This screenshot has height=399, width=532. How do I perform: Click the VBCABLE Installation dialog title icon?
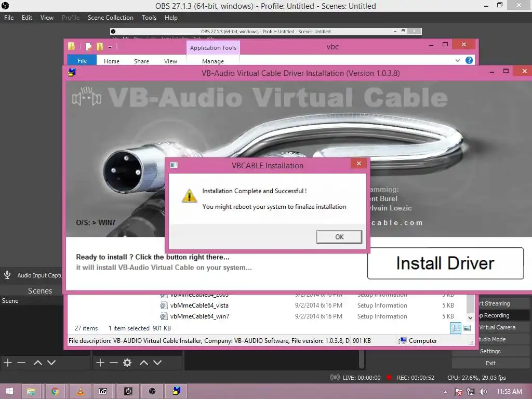[x=174, y=165]
